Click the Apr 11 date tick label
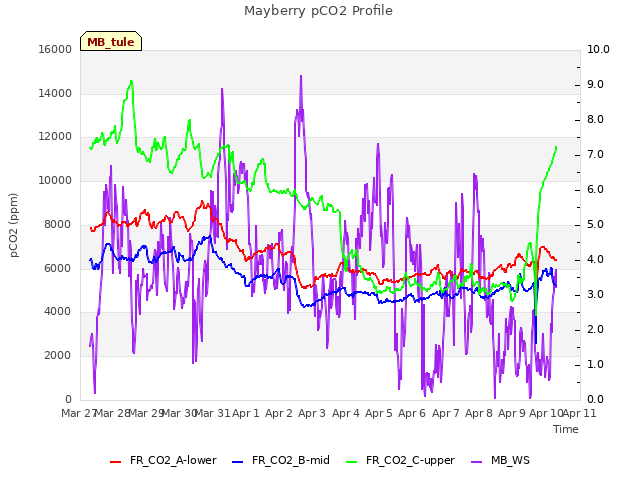This screenshot has height=480, width=640. (x=580, y=413)
